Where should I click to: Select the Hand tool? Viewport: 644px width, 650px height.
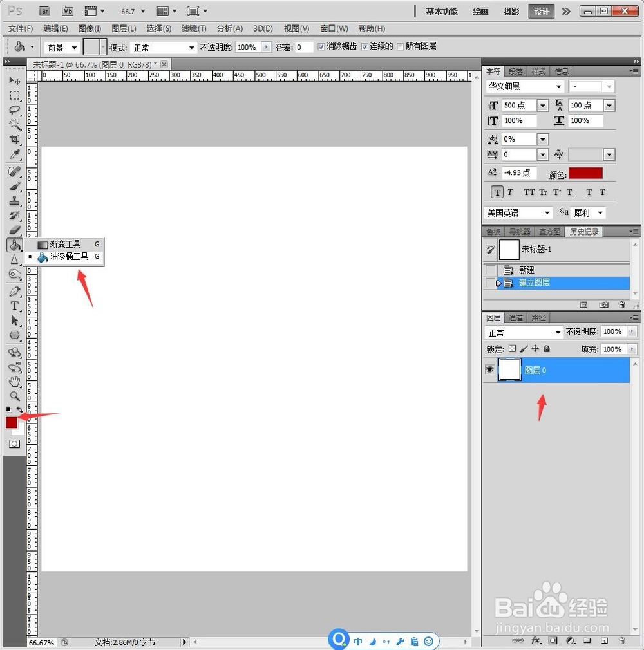click(15, 381)
